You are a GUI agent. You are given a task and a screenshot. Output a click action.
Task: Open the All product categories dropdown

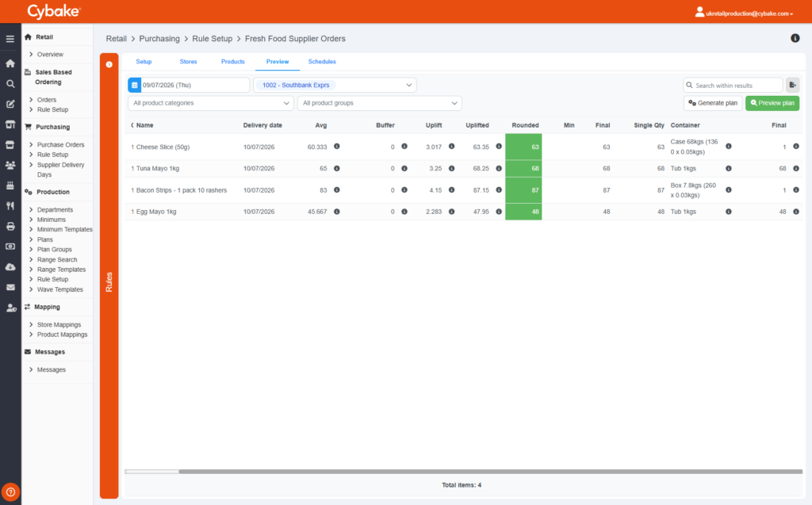[211, 103]
